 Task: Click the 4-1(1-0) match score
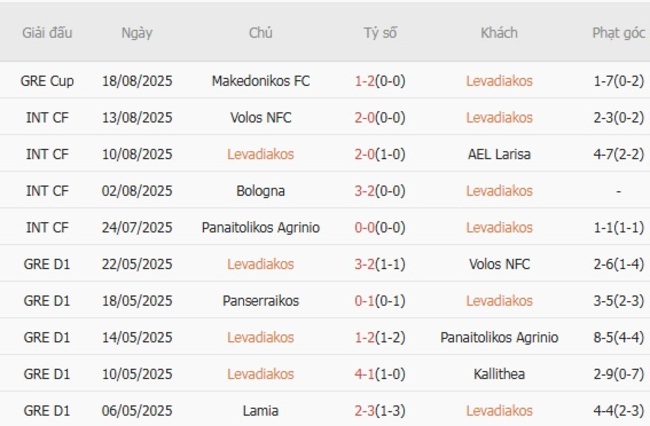pos(380,374)
